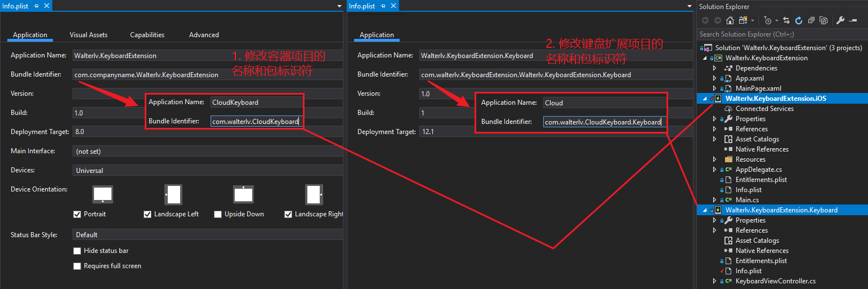The width and height of the screenshot is (868, 289).
Task: Expand the MainPage.xaml node
Action: pyautogui.click(x=714, y=88)
